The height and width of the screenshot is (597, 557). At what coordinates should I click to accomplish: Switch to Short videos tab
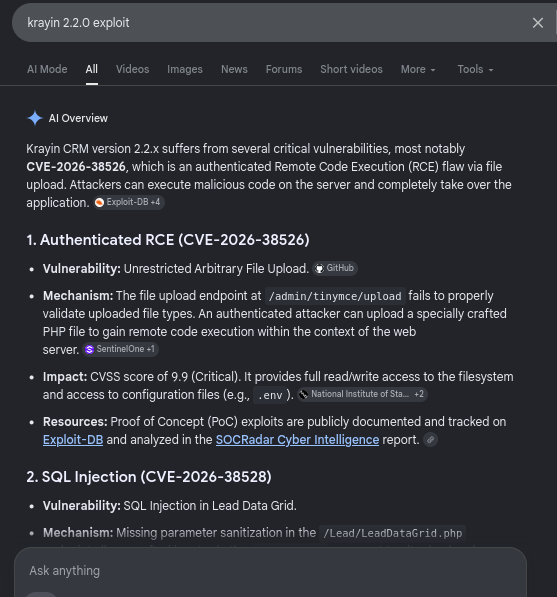[351, 69]
